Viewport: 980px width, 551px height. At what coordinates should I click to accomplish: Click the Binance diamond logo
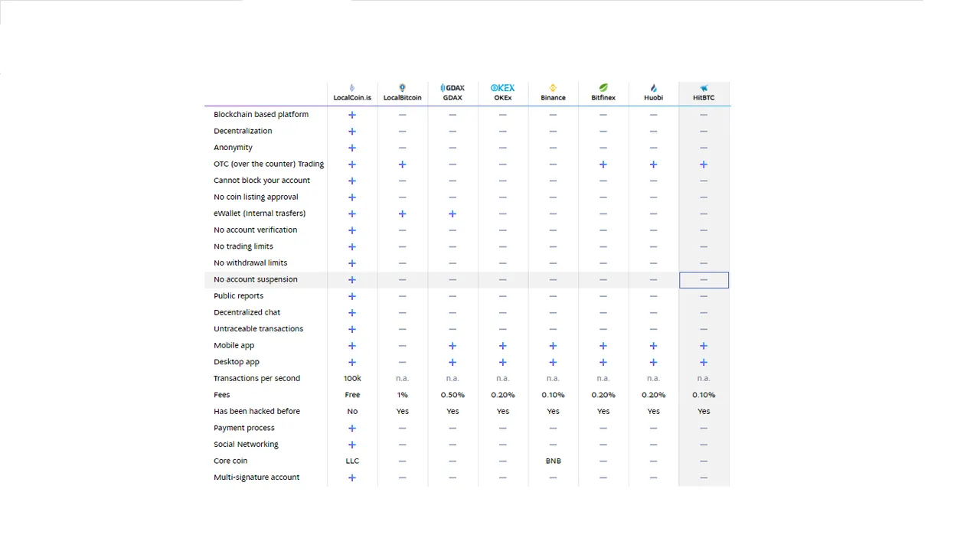click(553, 88)
